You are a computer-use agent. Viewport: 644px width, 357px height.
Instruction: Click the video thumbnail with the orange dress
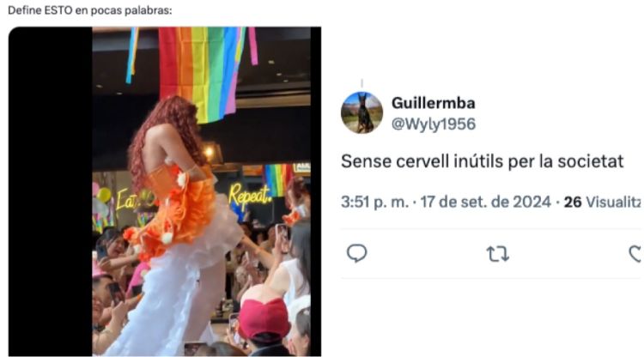(164, 191)
